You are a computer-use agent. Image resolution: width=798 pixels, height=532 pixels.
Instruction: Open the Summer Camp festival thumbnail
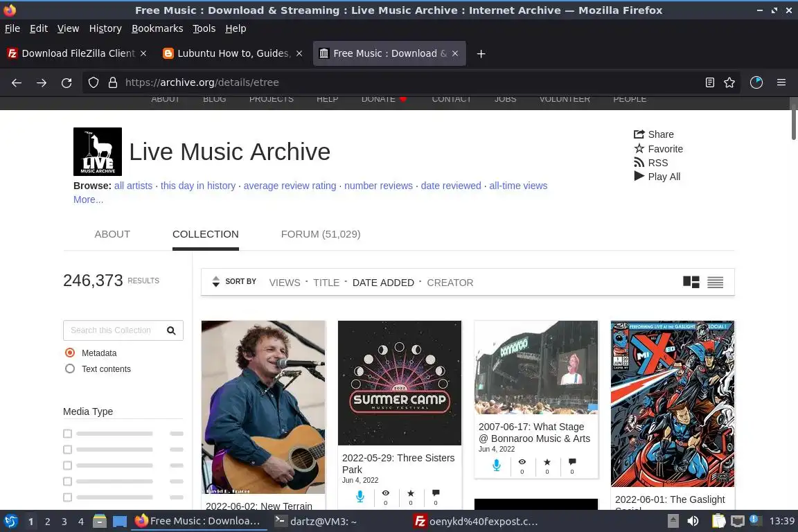(x=400, y=383)
